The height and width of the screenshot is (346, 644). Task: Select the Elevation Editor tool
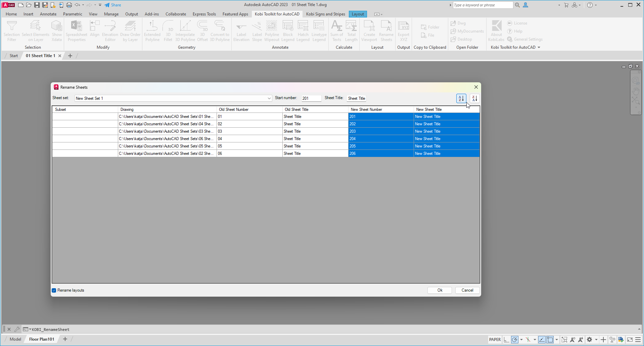[110, 31]
